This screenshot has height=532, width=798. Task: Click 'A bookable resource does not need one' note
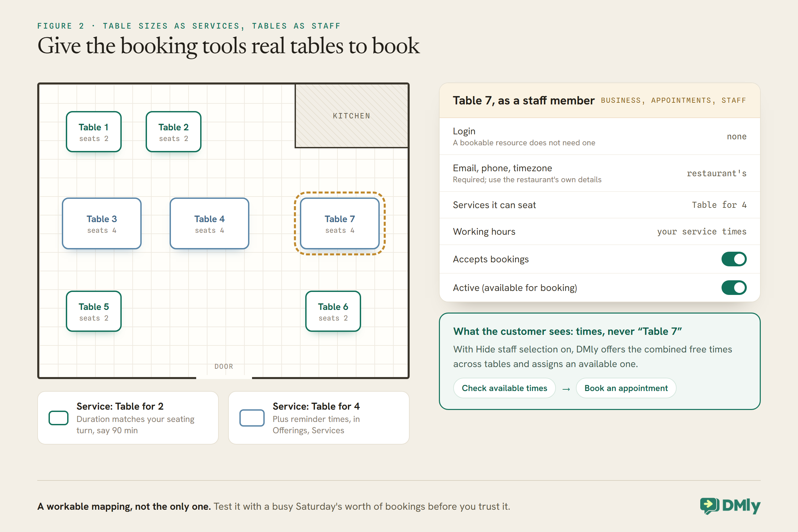(524, 143)
